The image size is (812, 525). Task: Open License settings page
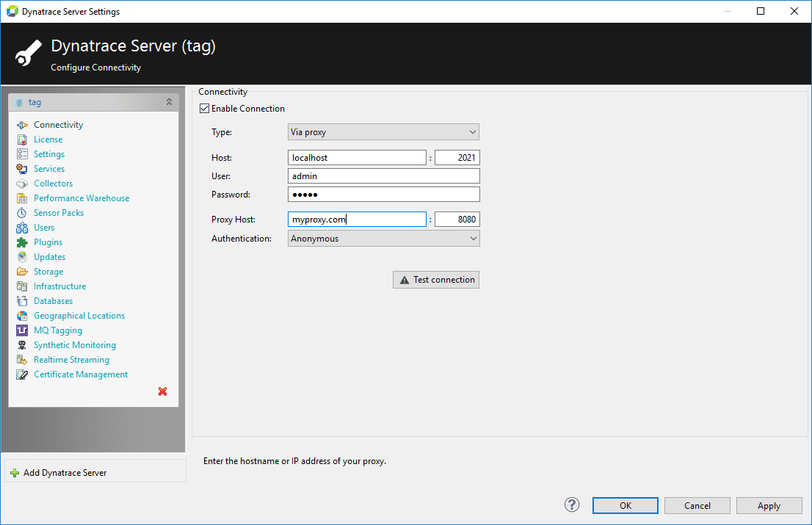[48, 140]
